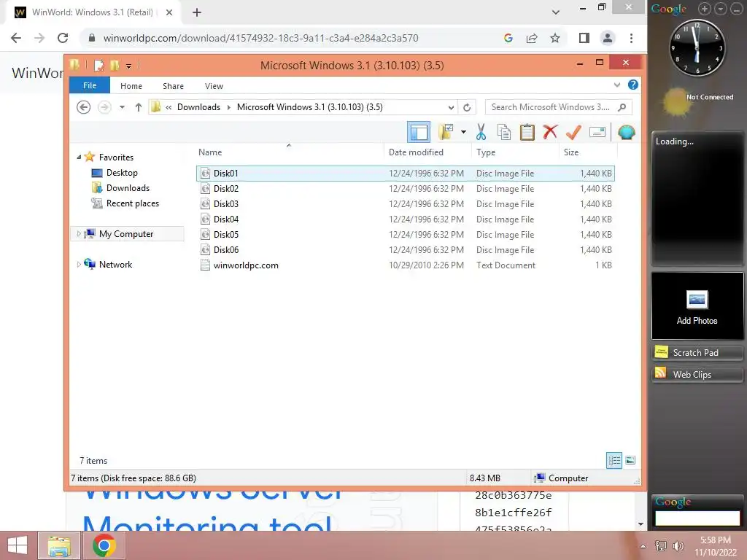Go back in Explorer with back arrow
747x560 pixels.
click(83, 107)
